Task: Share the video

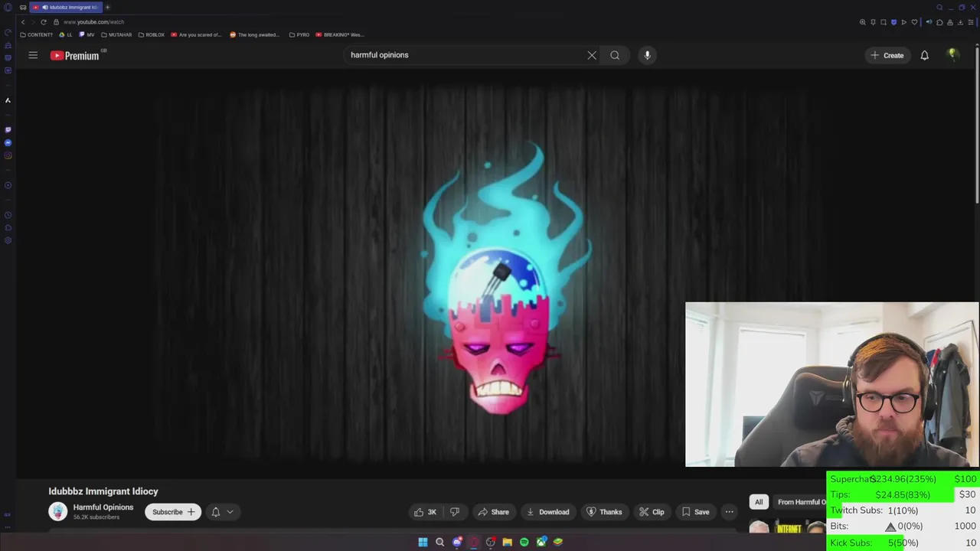Action: pos(493,512)
